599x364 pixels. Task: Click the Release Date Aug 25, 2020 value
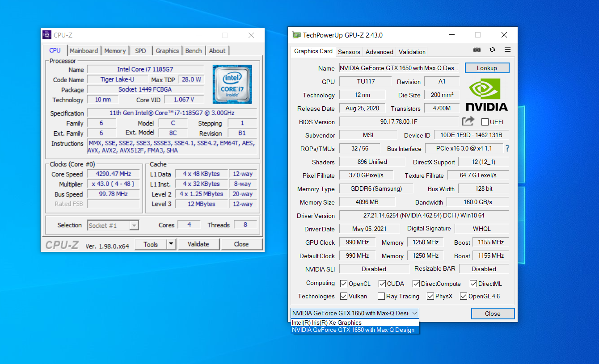(362, 108)
